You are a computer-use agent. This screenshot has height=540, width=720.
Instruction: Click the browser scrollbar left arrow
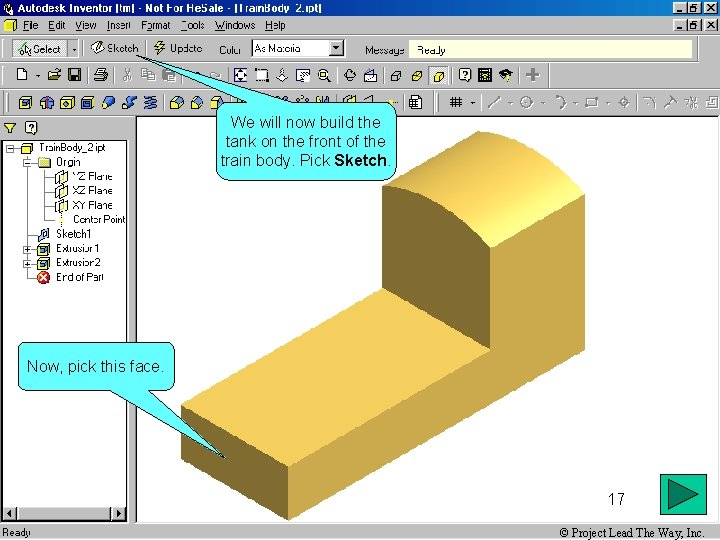coord(10,513)
